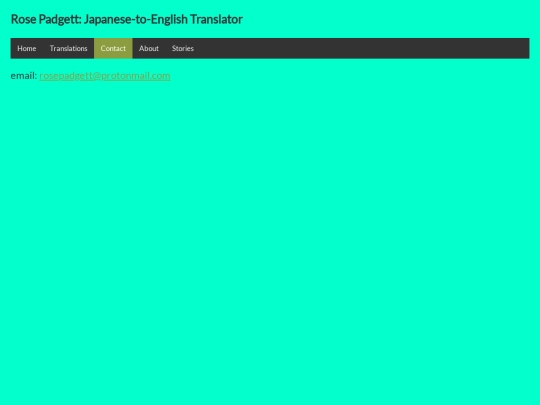This screenshot has height=405, width=540.
Task: Go to the Translations page
Action: pos(69,49)
